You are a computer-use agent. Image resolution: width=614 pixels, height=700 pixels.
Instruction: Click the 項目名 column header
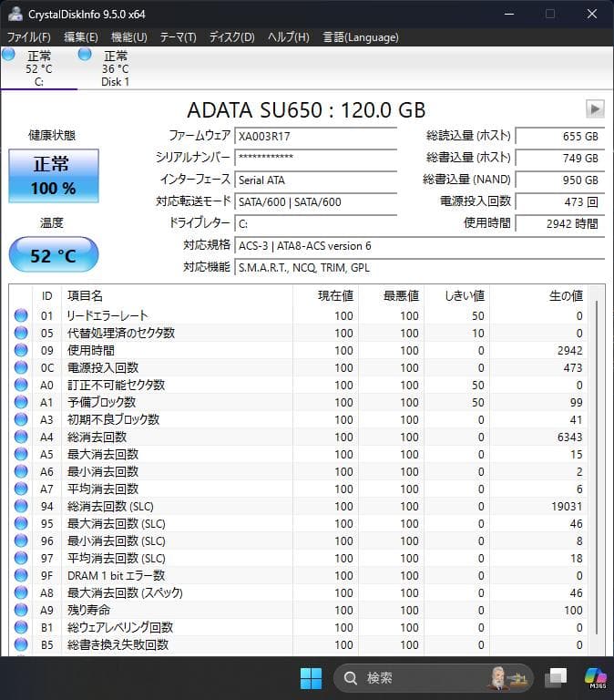point(177,295)
